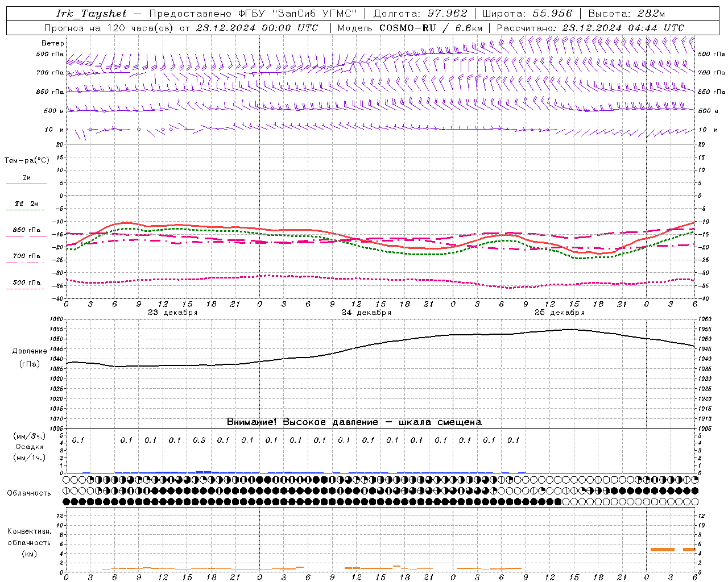
Task: Select the Прогноз на 120 часа(ов) text
Action: point(109,28)
